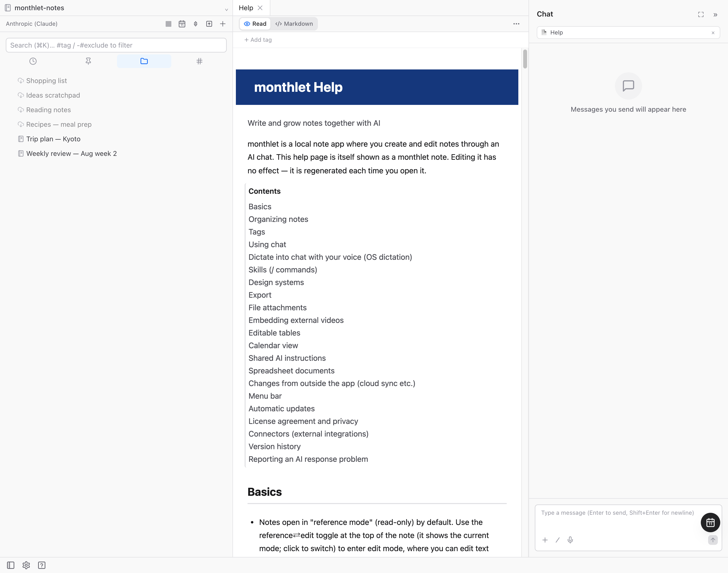The height and width of the screenshot is (573, 728).
Task: Open settings gear at bottom left
Action: [x=26, y=566]
